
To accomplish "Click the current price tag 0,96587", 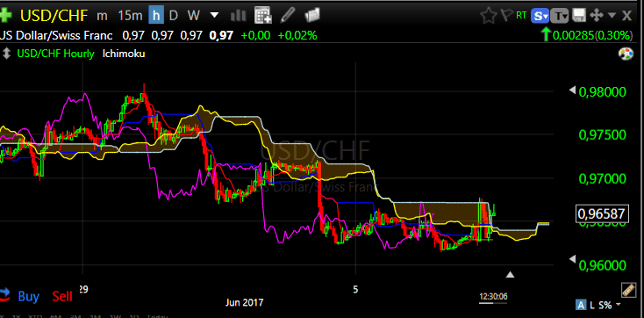I will tap(602, 213).
